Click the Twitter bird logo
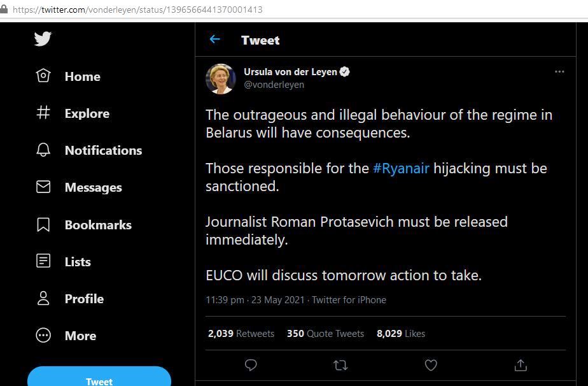 pos(43,39)
